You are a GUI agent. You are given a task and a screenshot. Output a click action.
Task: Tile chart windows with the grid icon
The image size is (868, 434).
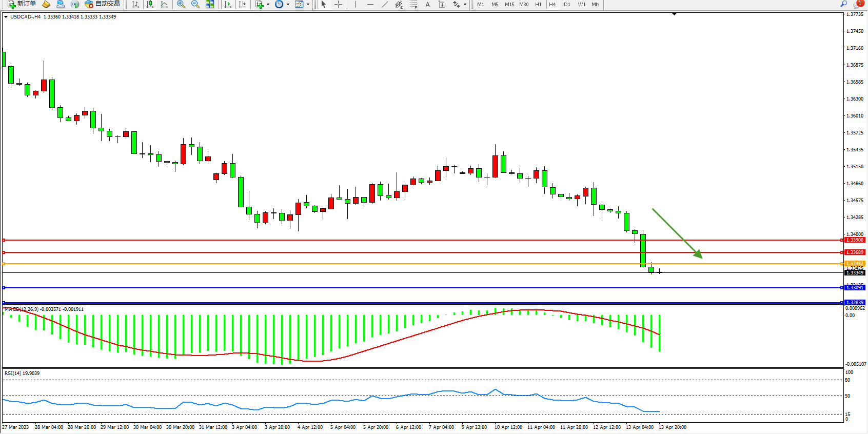[210, 4]
